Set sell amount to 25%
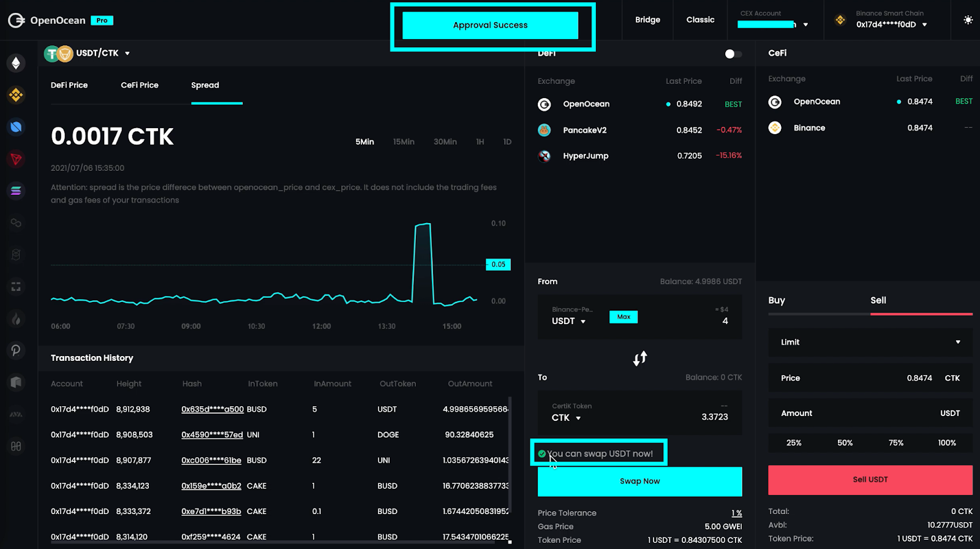This screenshot has width=980, height=549. click(794, 443)
